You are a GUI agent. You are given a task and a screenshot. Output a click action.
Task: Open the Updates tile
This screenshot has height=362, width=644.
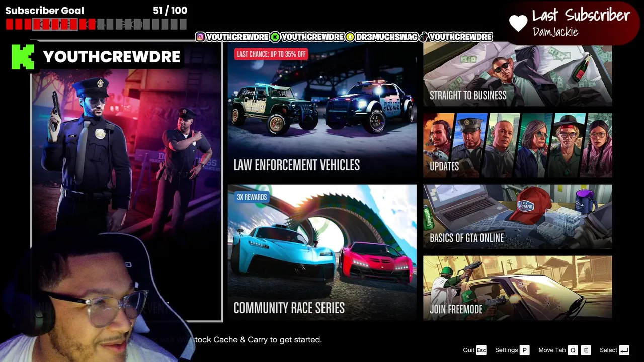tap(518, 145)
